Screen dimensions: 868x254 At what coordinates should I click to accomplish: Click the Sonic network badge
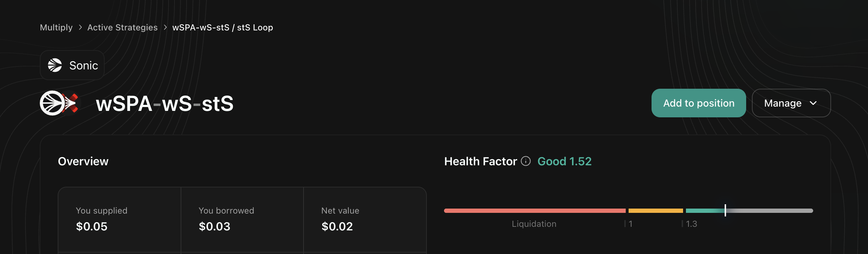tap(72, 65)
